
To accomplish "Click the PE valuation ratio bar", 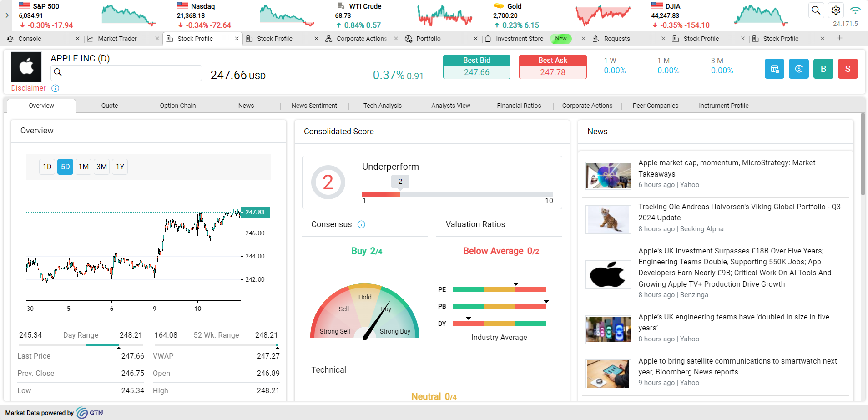I will coord(500,289).
